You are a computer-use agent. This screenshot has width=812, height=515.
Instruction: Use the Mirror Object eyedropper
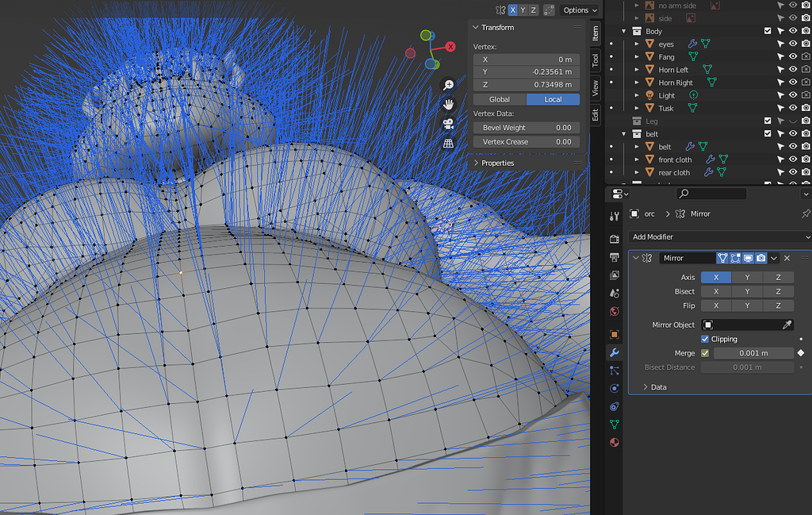787,325
